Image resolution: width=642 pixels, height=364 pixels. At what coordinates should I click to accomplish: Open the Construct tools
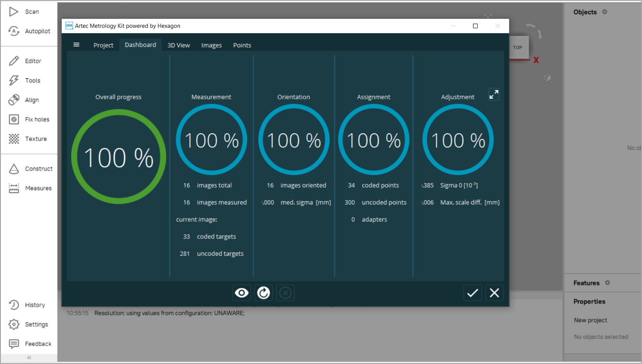(30, 169)
